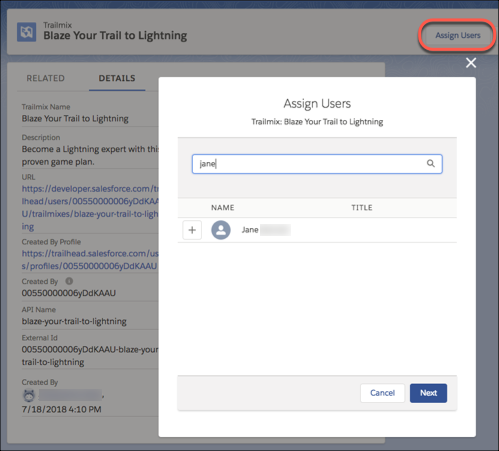Image resolution: width=499 pixels, height=451 pixels.
Task: Click the magnifier search icon
Action: click(431, 163)
